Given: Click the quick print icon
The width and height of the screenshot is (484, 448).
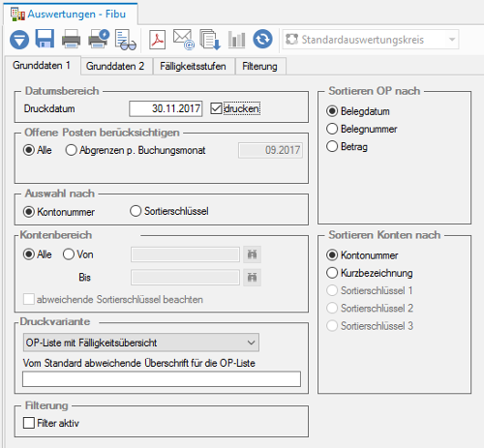Looking at the screenshot, I should 99,39.
